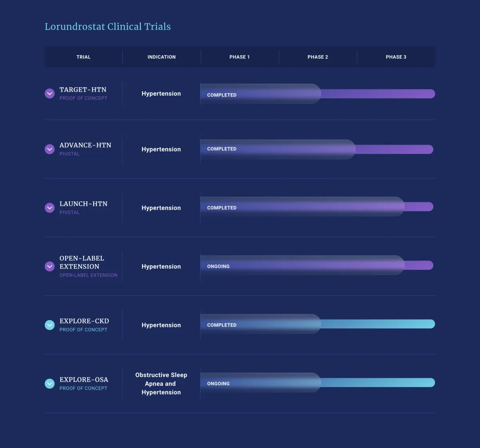This screenshot has width=480, height=448.
Task: Click the PHASE 3 column header
Action: tap(396, 57)
